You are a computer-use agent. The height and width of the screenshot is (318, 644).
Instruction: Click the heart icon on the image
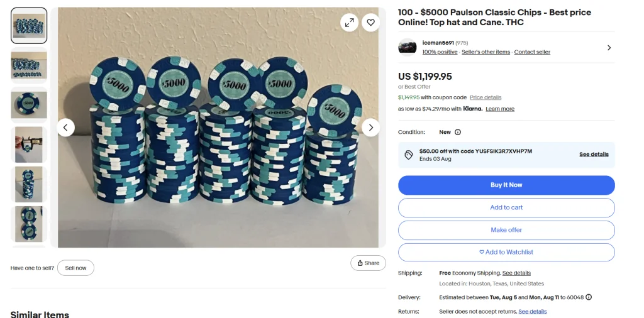[370, 23]
